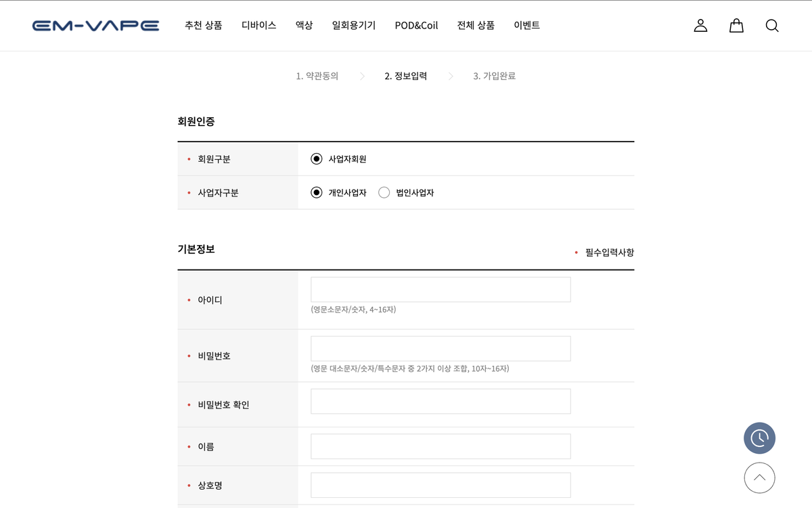Click the 필수입력사항 note
This screenshot has height=508, width=812.
pos(610,252)
